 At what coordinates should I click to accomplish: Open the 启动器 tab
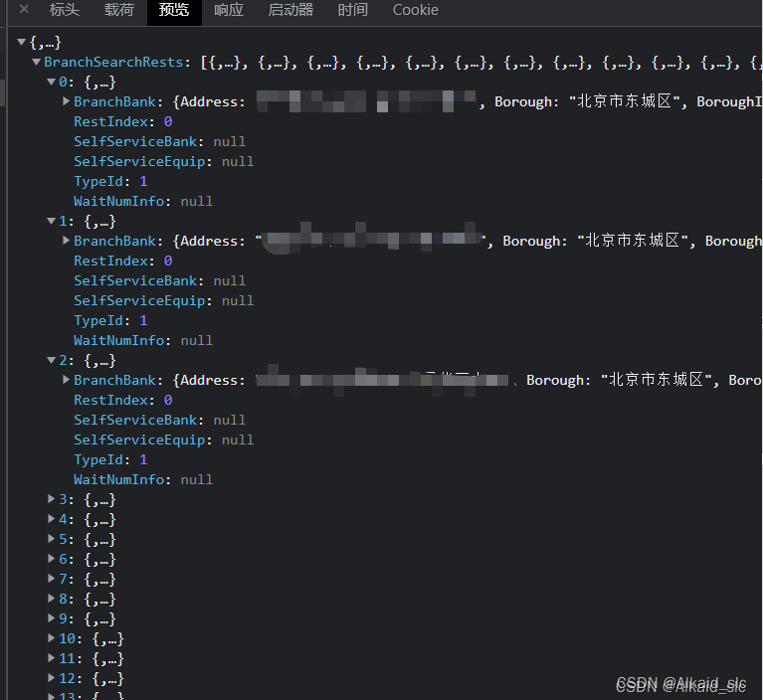[x=290, y=10]
